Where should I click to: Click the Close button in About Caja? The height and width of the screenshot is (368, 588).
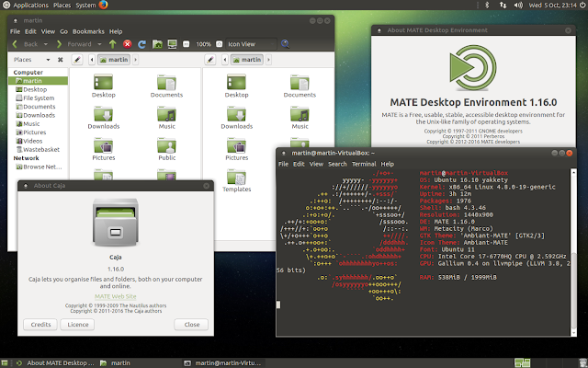[191, 325]
